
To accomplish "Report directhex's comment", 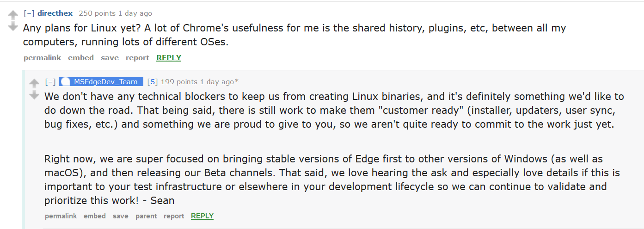I will click(x=137, y=58).
